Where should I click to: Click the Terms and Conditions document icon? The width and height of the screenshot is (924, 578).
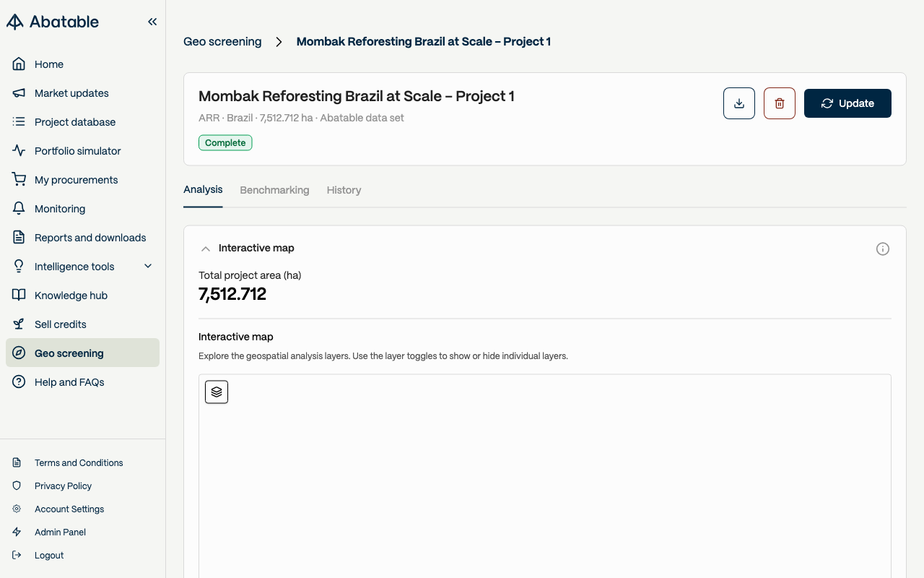click(x=17, y=463)
